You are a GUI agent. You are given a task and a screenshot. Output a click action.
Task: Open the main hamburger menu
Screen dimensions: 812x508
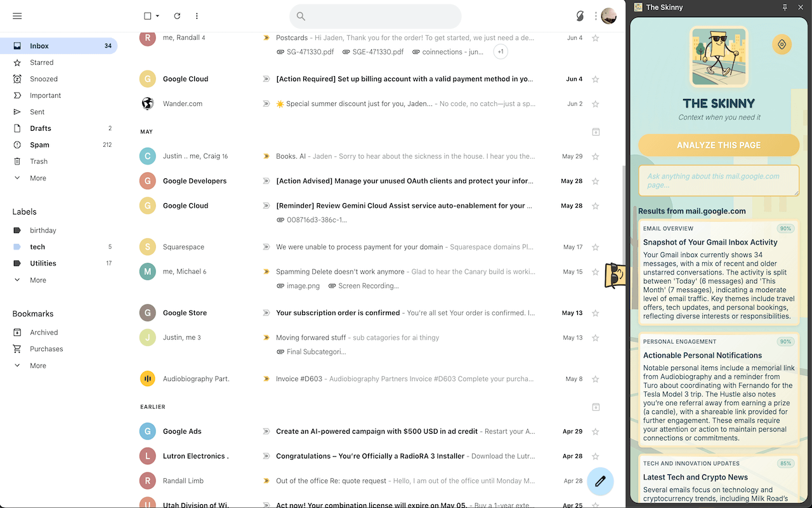click(17, 16)
